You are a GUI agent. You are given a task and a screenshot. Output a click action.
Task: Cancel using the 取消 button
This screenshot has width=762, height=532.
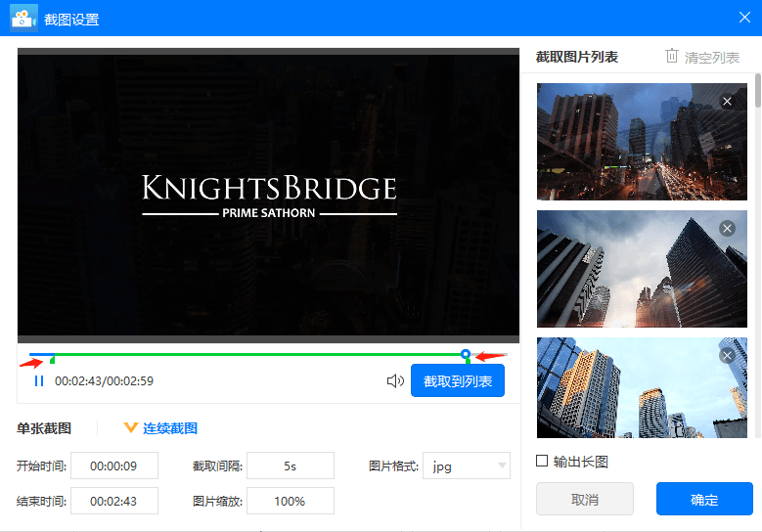point(585,499)
